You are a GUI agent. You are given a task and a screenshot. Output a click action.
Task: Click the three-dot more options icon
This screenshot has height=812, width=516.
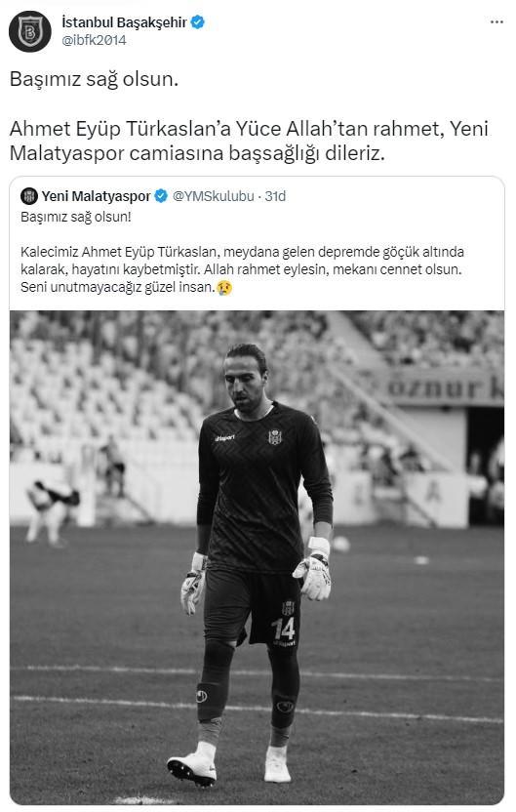point(496,22)
